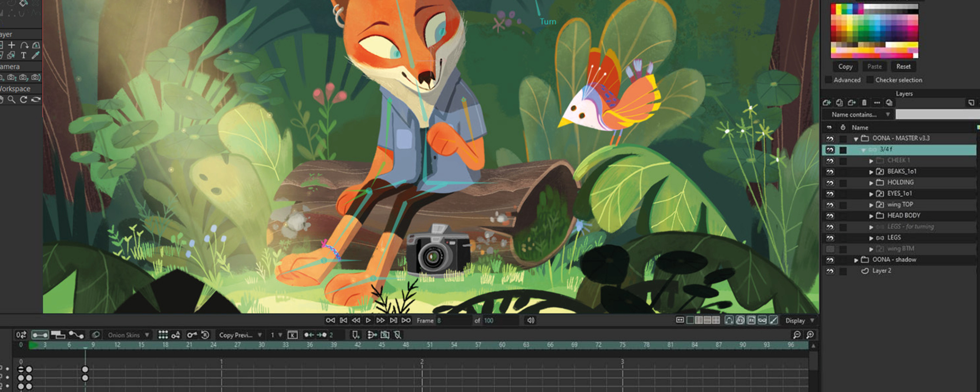Pick a red swatch in color palette
The image size is (980, 392).
tap(834, 9)
